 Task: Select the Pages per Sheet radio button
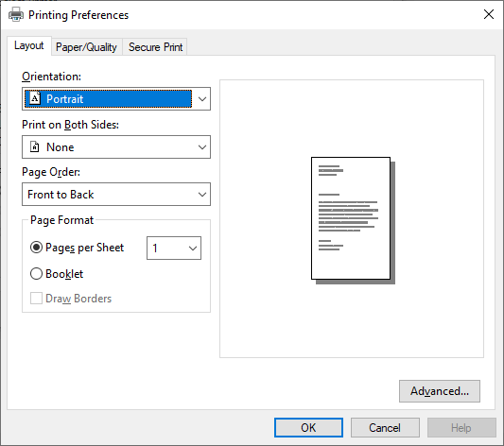36,248
